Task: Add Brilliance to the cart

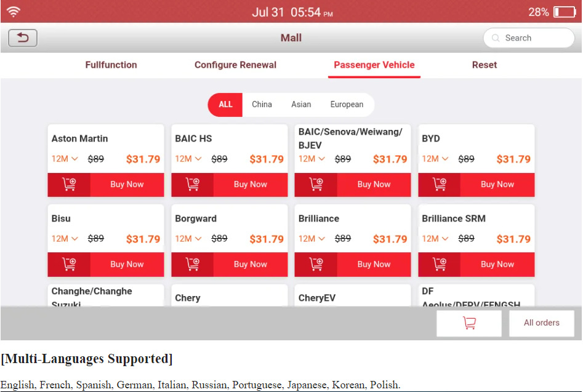Action: point(316,264)
